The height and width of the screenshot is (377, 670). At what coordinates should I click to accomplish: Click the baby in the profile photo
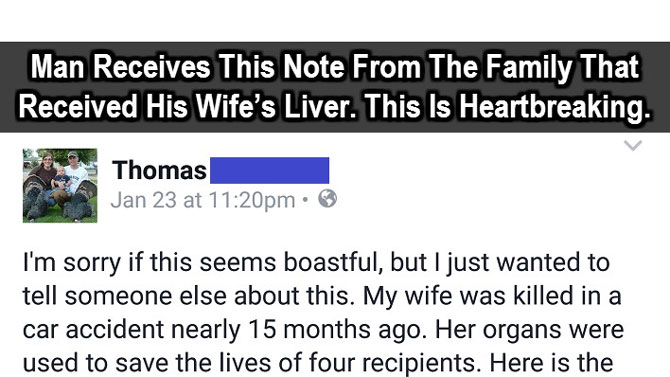click(61, 178)
